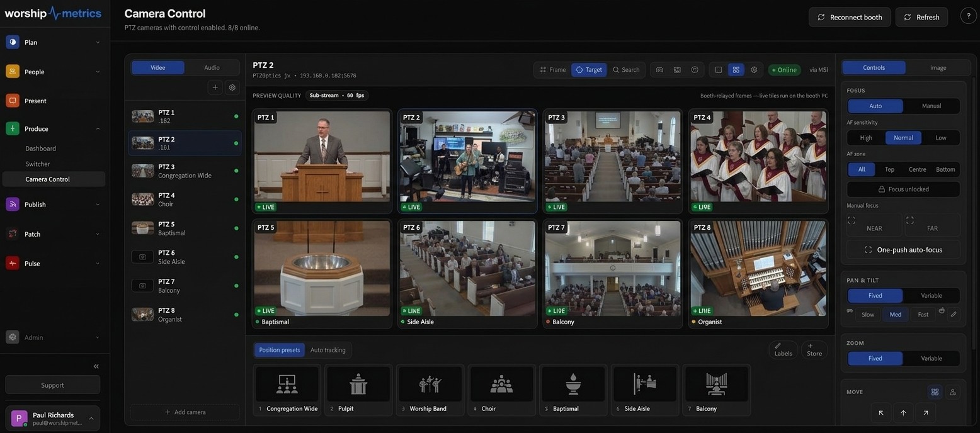Click the Support button
The image size is (980, 433).
point(53,385)
